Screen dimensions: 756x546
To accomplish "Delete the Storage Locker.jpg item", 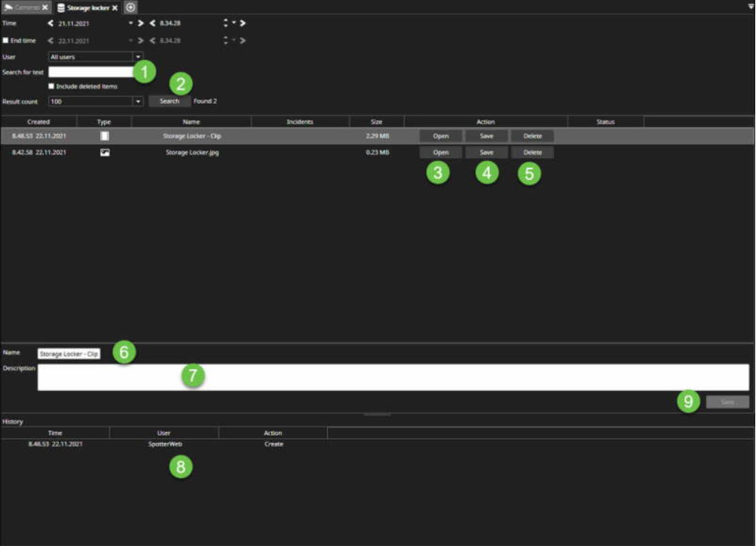I will tap(532, 153).
